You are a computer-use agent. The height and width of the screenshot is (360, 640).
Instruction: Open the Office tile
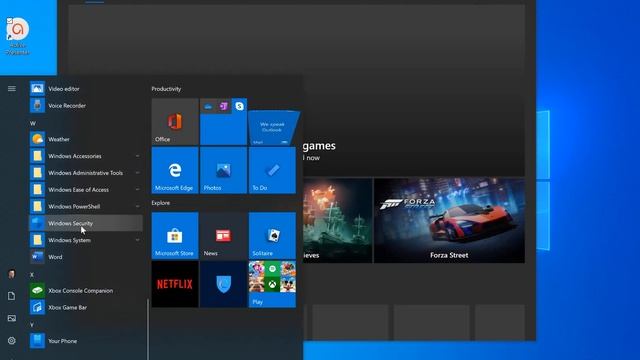click(x=175, y=122)
